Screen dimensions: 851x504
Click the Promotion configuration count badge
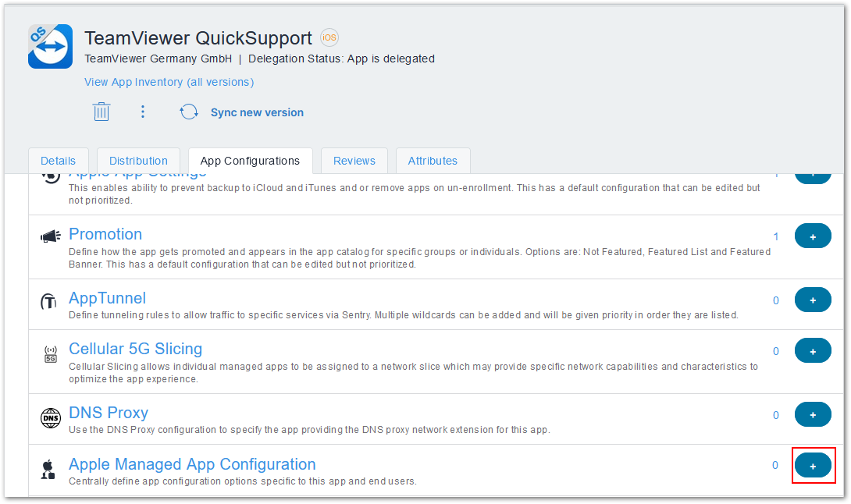pyautogui.click(x=775, y=236)
